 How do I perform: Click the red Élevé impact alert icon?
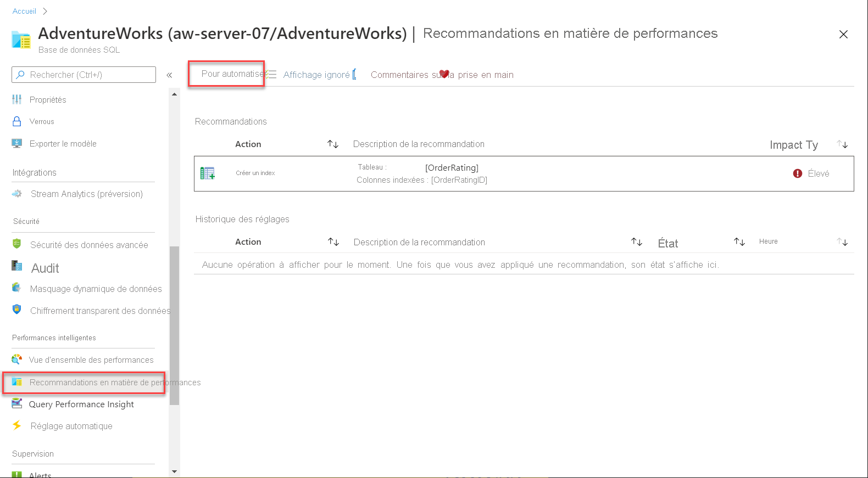pyautogui.click(x=798, y=173)
